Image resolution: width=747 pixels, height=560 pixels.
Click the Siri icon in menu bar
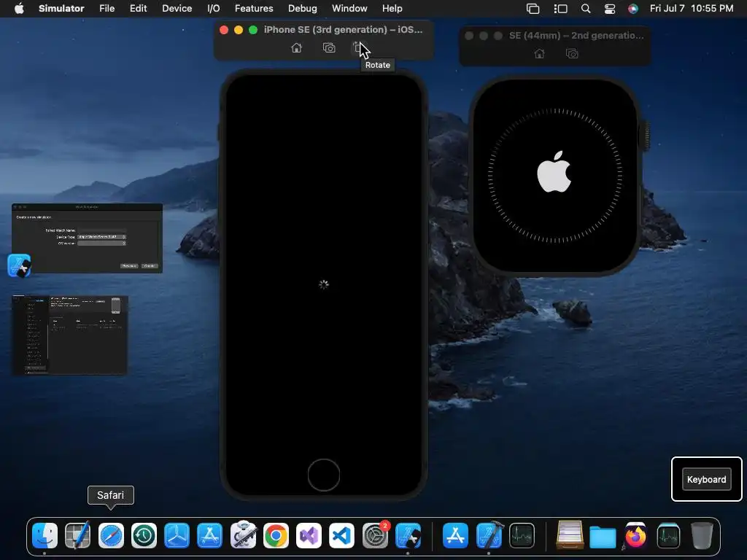[x=632, y=9]
